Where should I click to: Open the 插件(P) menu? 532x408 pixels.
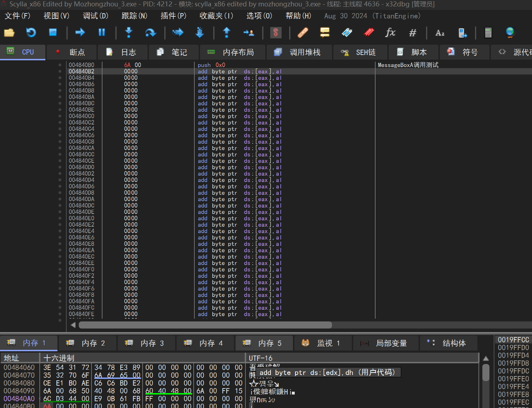[x=173, y=16]
